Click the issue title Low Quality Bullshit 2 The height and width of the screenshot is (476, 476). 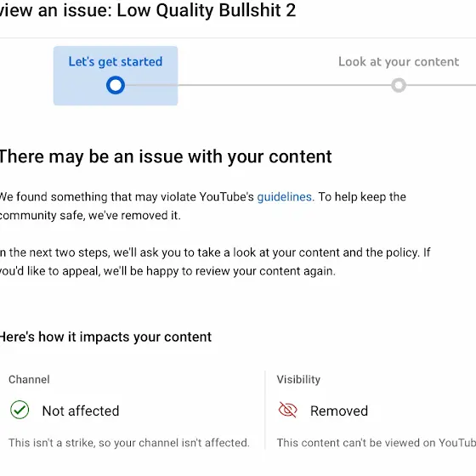(x=206, y=10)
